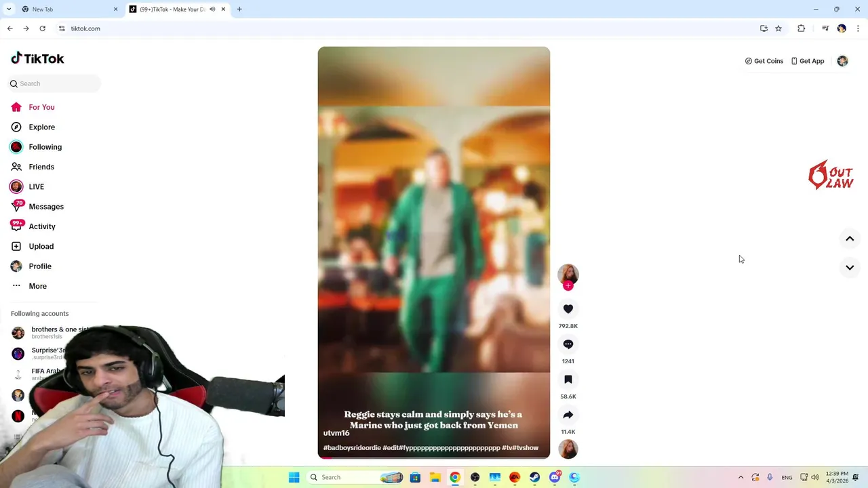This screenshot has width=868, height=488.
Task: Open the #tvshow hashtag
Action: [526, 448]
